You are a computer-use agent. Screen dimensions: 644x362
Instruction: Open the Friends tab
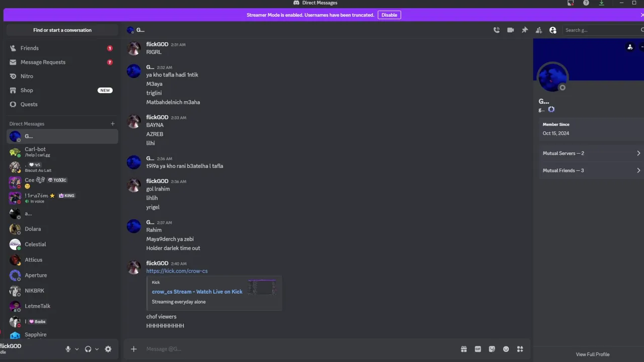30,48
